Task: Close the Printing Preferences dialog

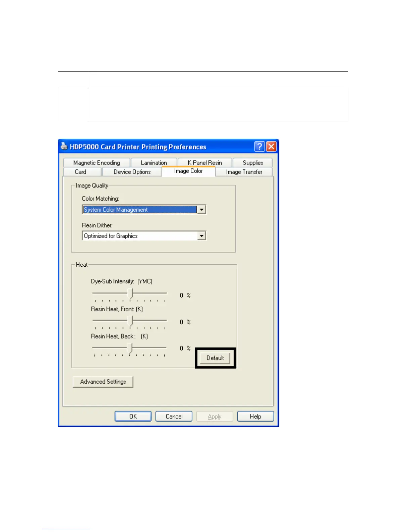Action: 271,146
